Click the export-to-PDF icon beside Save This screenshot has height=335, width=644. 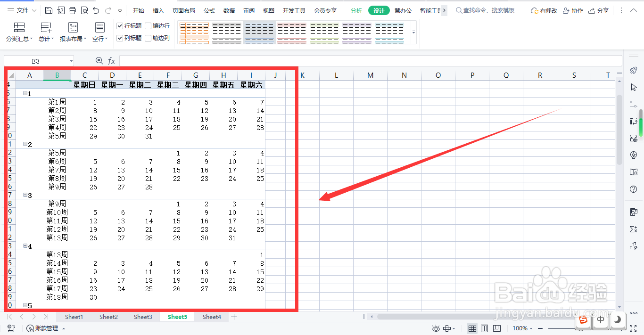[61, 10]
